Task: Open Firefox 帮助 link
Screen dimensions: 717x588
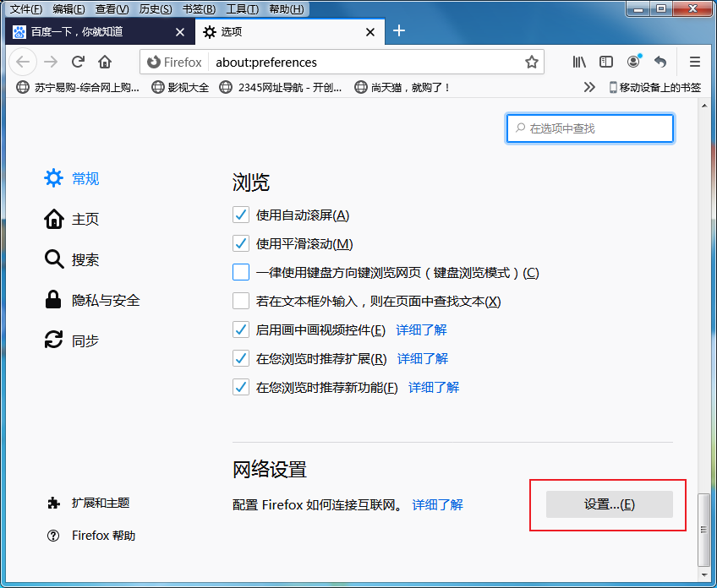Action: (x=91, y=536)
